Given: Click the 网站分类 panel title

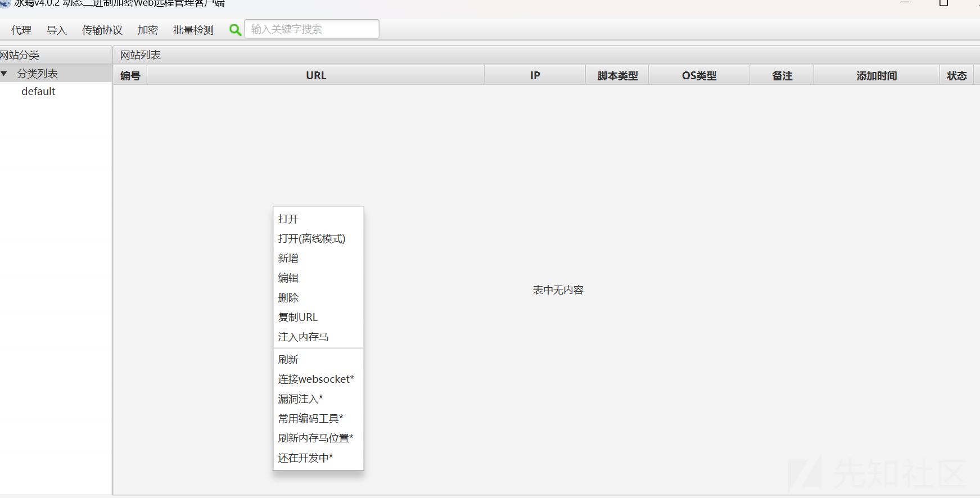Looking at the screenshot, I should (20, 55).
